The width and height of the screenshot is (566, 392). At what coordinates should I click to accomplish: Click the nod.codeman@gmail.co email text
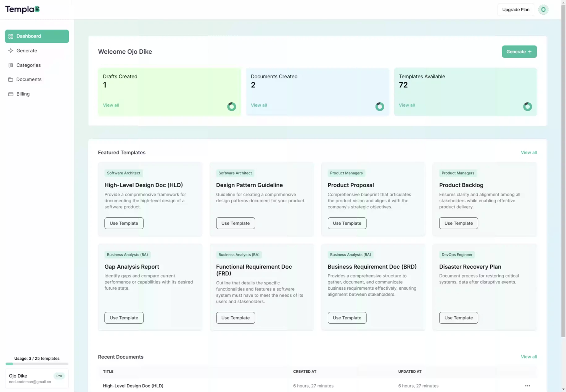point(30,382)
